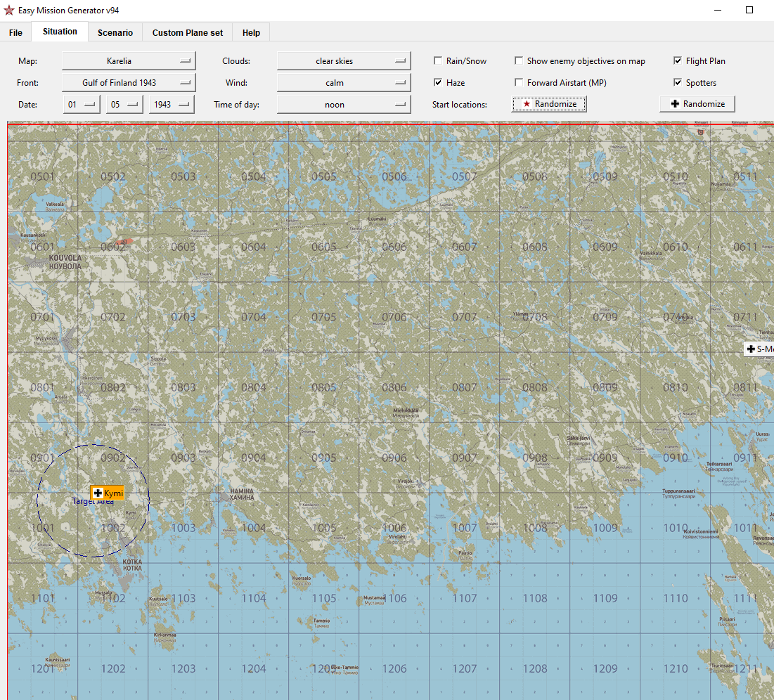Image resolution: width=774 pixels, height=700 pixels.
Task: Switch to the Scenario tab
Action: pyautogui.click(x=115, y=32)
